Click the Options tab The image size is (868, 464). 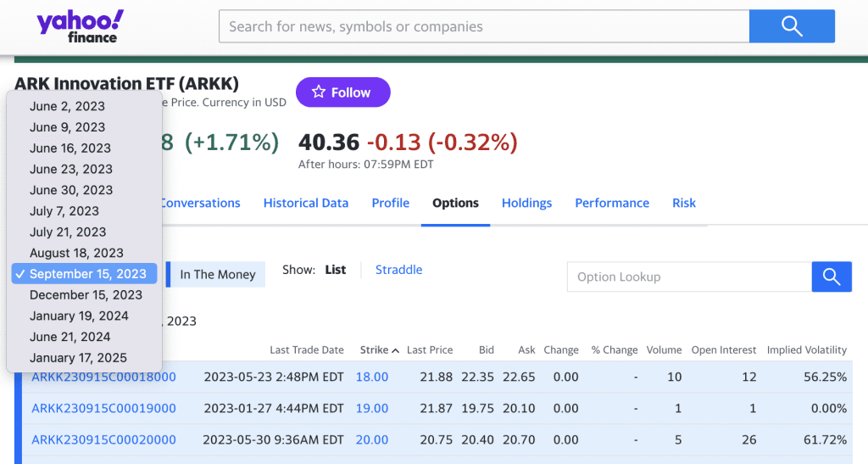pos(455,204)
